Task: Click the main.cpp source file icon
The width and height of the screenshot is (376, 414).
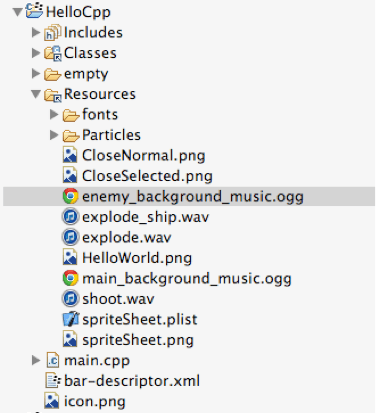Action: [53, 360]
